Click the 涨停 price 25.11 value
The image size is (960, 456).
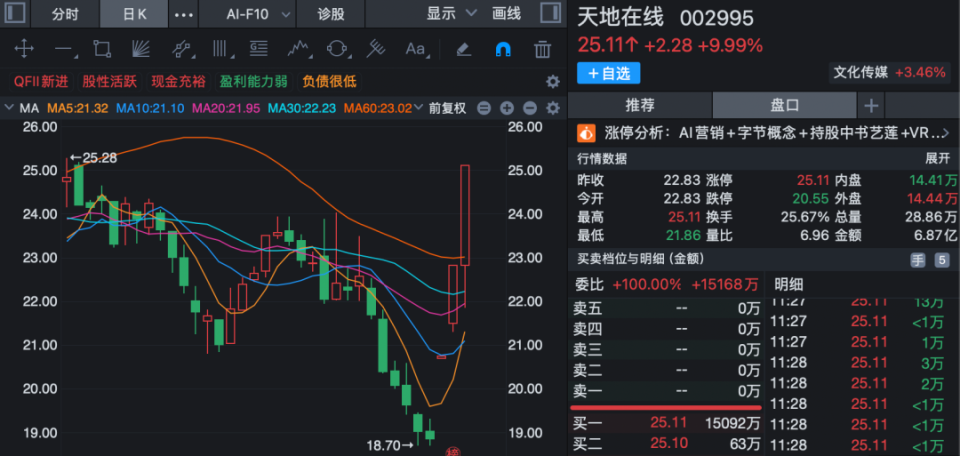[x=813, y=181]
